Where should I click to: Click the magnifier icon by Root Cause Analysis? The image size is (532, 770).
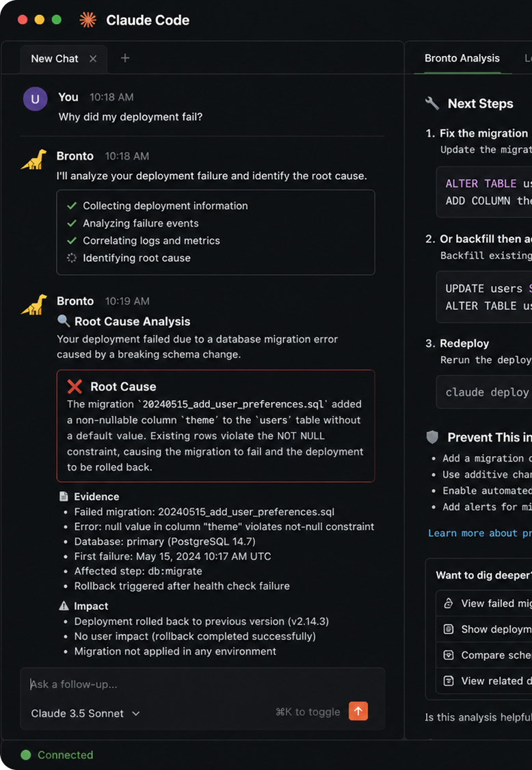64,321
